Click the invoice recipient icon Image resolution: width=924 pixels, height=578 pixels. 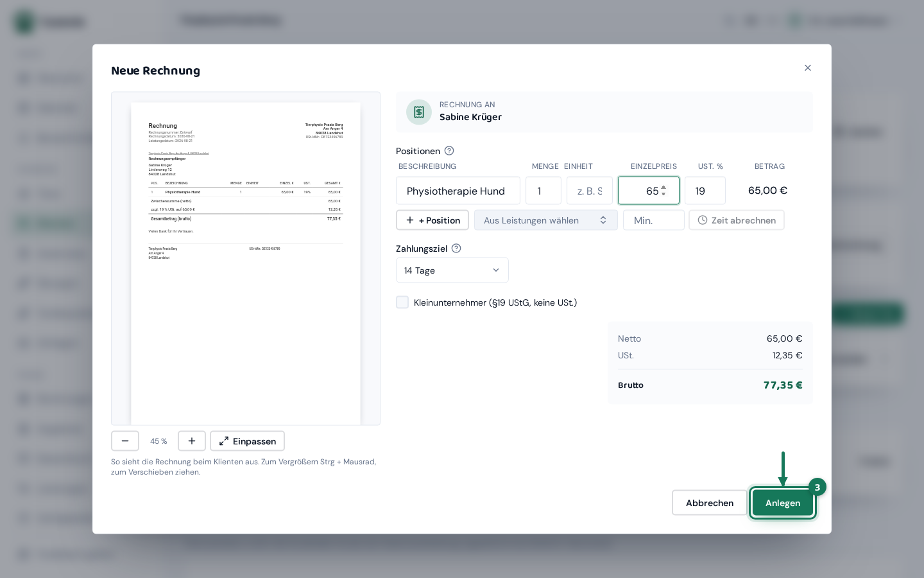coord(419,112)
